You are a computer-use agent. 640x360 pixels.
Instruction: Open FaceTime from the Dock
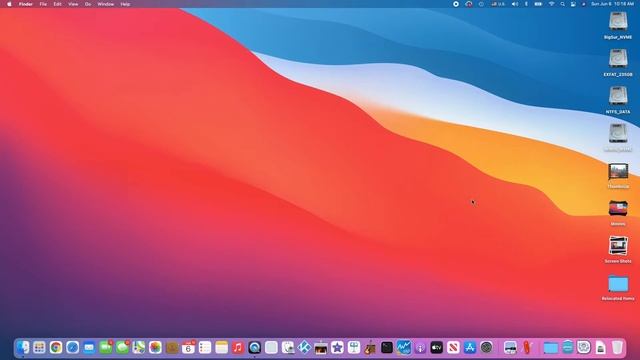(x=106, y=347)
